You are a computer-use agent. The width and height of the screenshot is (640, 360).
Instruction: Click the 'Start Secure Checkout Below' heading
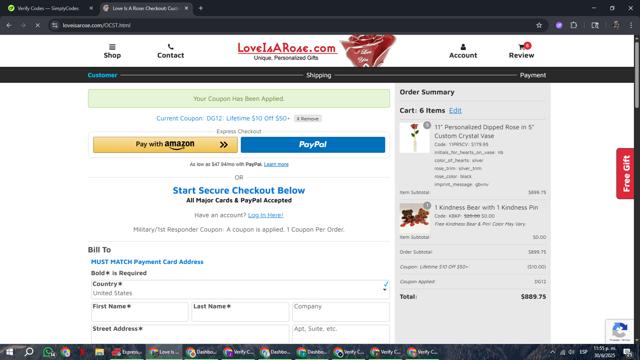pos(239,190)
